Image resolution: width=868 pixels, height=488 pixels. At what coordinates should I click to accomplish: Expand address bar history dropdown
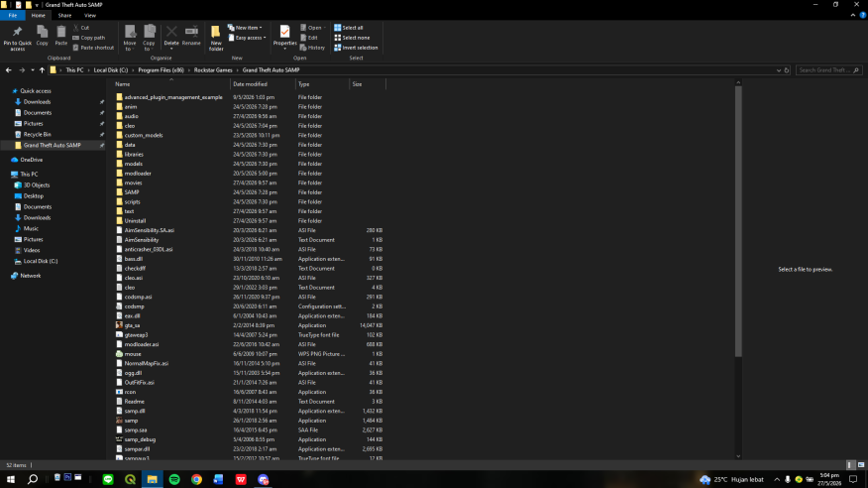pyautogui.click(x=778, y=70)
